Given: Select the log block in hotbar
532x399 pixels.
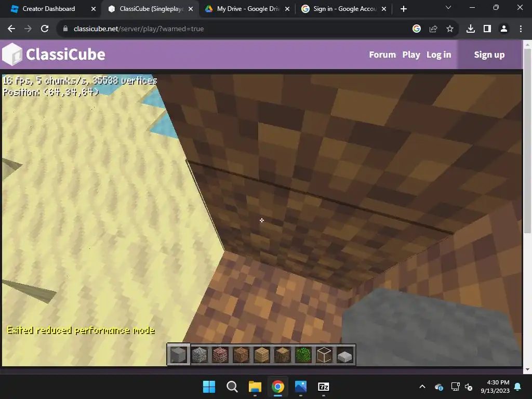Looking at the screenshot, I should [x=282, y=355].
